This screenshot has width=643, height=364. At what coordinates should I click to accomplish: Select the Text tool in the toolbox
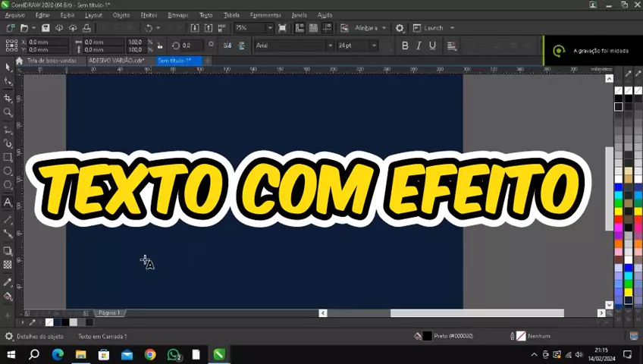tap(8, 202)
